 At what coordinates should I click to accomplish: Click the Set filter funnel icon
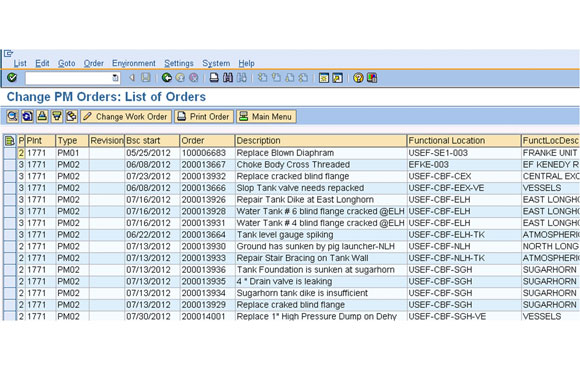(x=57, y=117)
